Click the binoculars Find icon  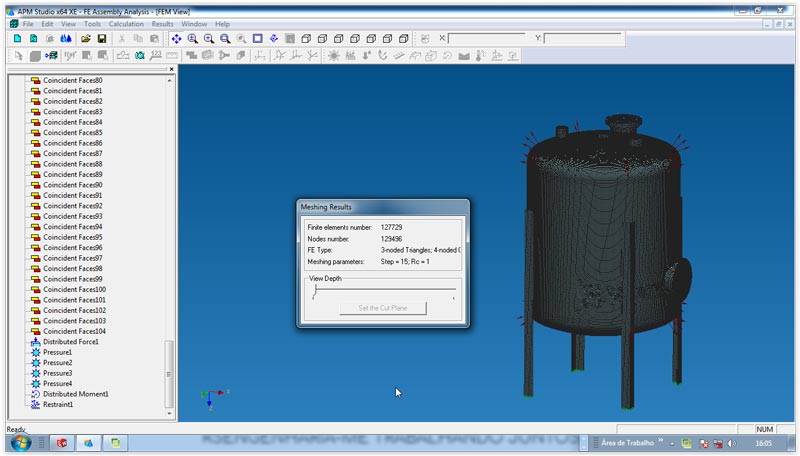point(66,38)
